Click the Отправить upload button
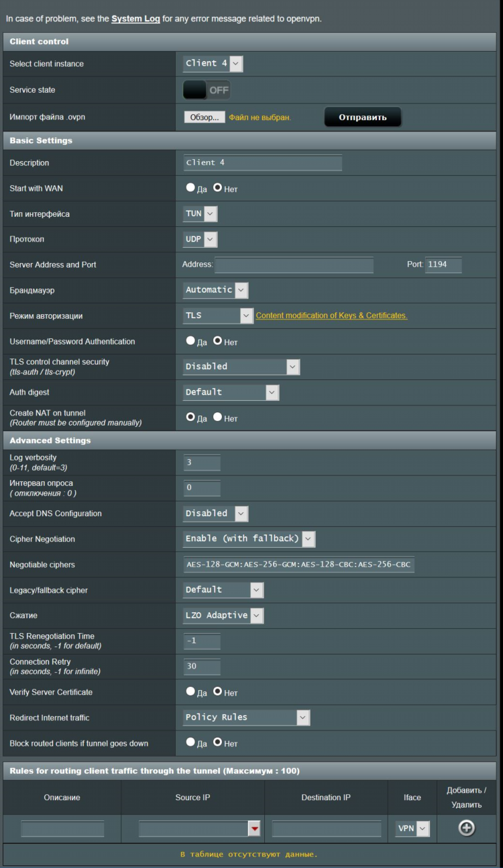The width and height of the screenshot is (503, 868). [x=363, y=117]
